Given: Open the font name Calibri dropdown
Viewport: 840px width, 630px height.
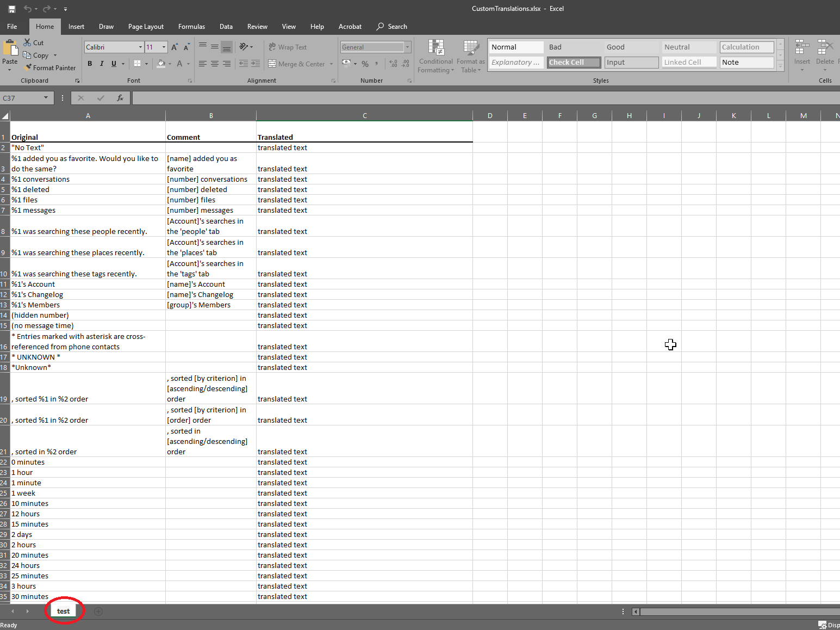Looking at the screenshot, I should tap(140, 47).
